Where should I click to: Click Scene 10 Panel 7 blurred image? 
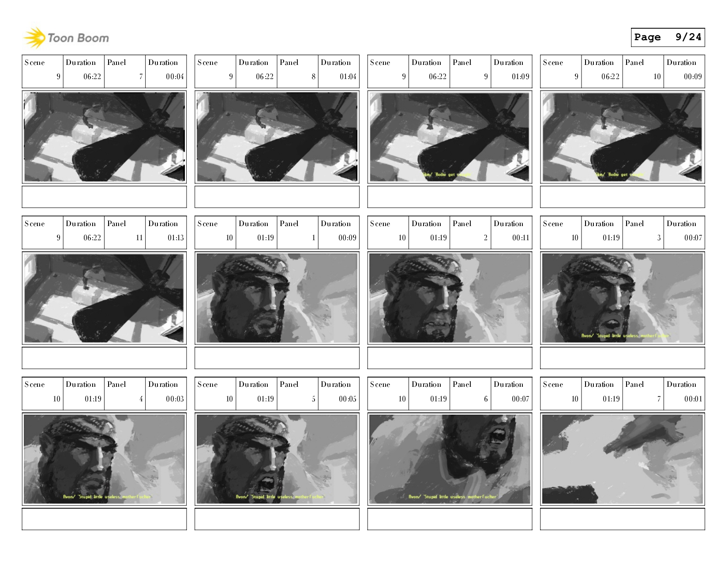623,459
